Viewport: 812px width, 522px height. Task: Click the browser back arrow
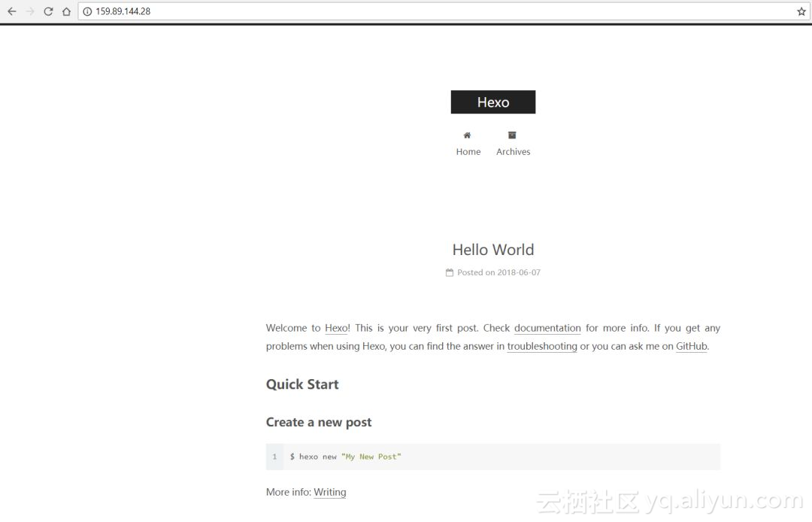point(11,11)
